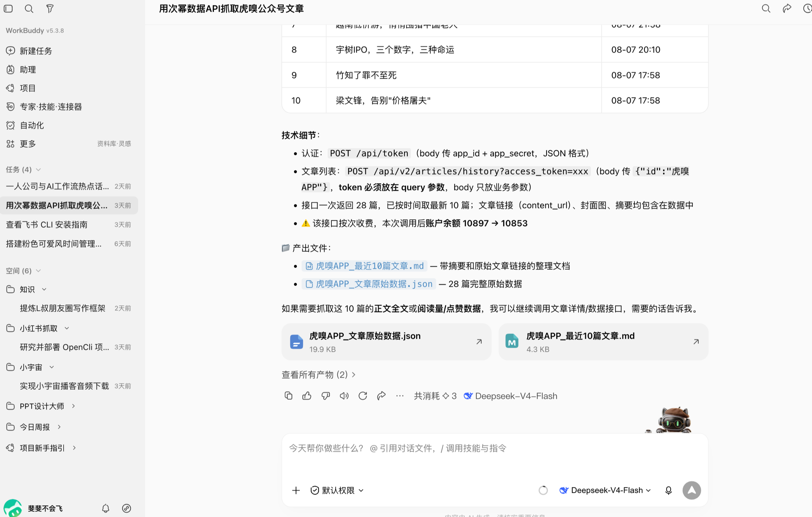Open more actions ellipsis below response
Image resolution: width=812 pixels, height=517 pixels.
(400, 396)
